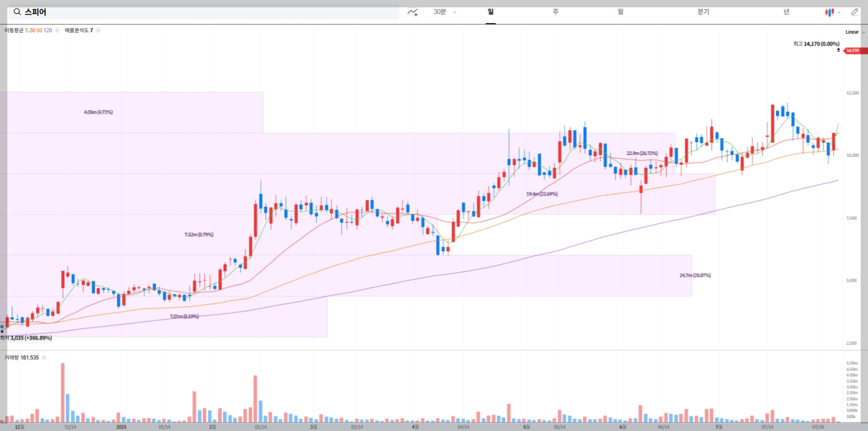868x431 pixels.
Task: Select the 일 daily tab
Action: coord(490,12)
